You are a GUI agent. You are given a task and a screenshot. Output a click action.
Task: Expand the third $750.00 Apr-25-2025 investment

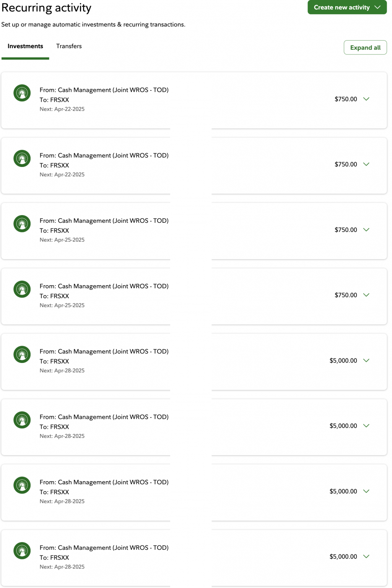[366, 230]
